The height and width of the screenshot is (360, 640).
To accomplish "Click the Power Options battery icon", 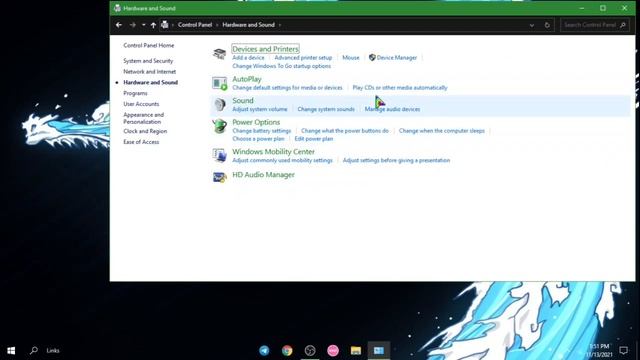I will point(219,126).
